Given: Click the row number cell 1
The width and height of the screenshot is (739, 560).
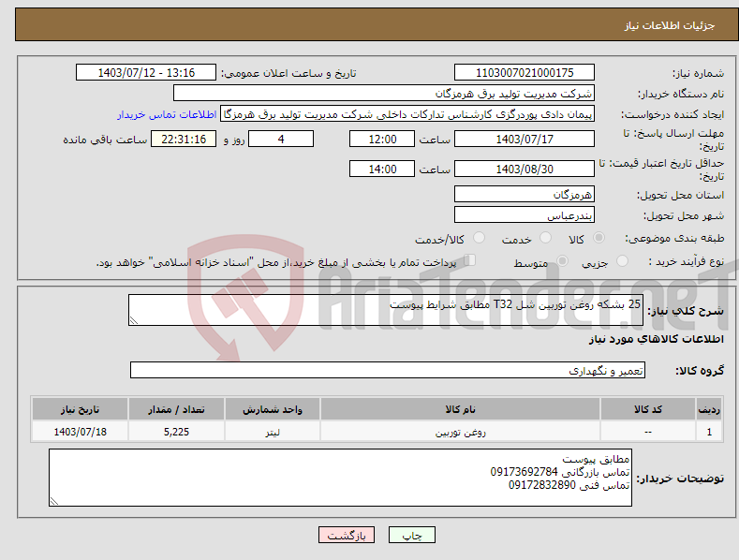Looking at the screenshot, I should 709,432.
